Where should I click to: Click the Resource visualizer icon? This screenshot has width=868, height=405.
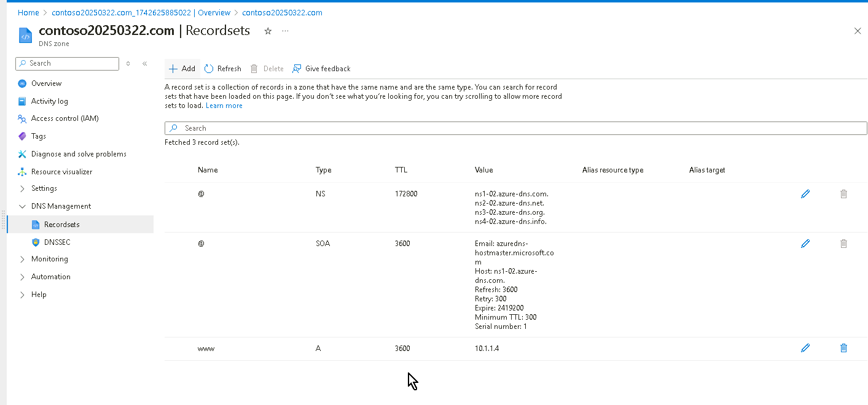[22, 172]
